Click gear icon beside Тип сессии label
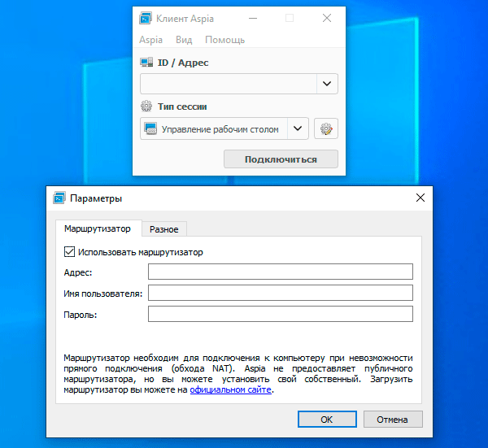The width and height of the screenshot is (488, 448). [146, 107]
